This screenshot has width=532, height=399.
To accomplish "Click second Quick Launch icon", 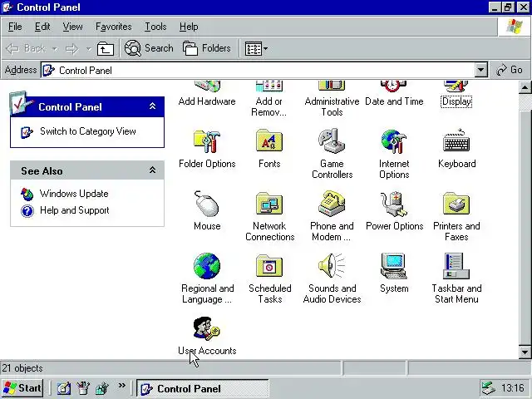I will [x=83, y=388].
